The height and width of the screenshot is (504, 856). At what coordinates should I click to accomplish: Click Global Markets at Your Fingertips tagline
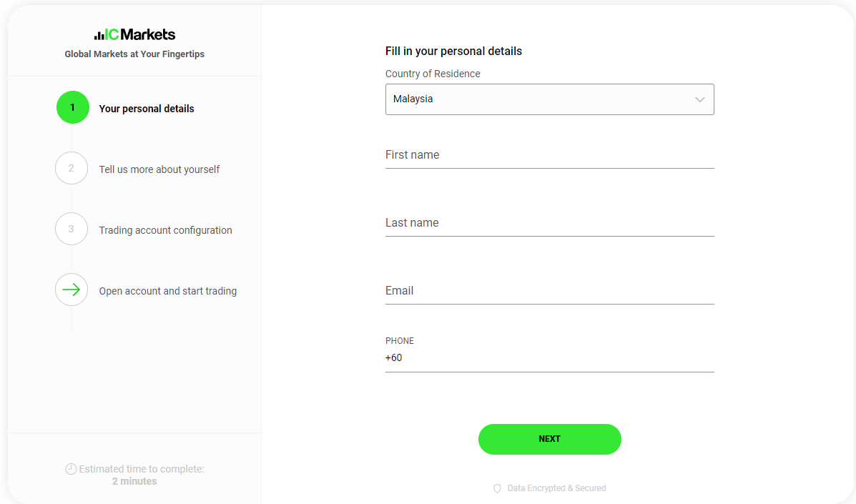(x=134, y=54)
